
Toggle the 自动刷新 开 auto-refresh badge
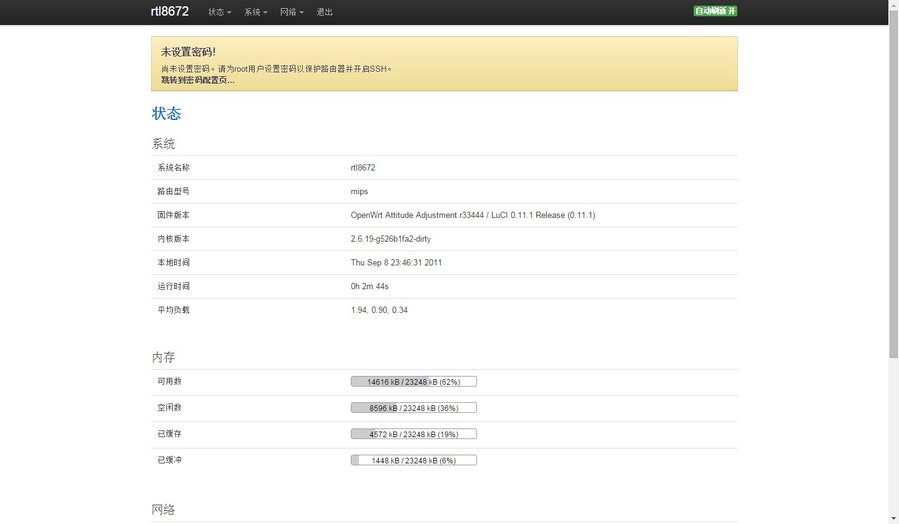coord(715,11)
